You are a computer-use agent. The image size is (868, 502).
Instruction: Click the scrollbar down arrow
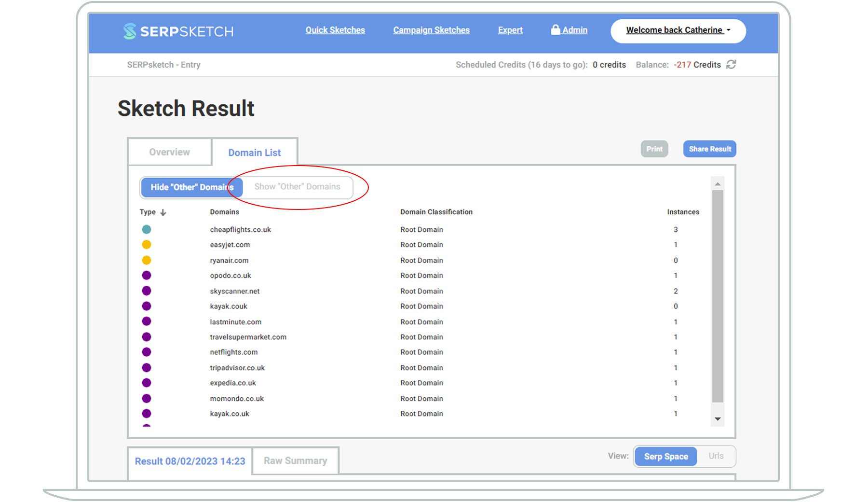[x=718, y=419]
